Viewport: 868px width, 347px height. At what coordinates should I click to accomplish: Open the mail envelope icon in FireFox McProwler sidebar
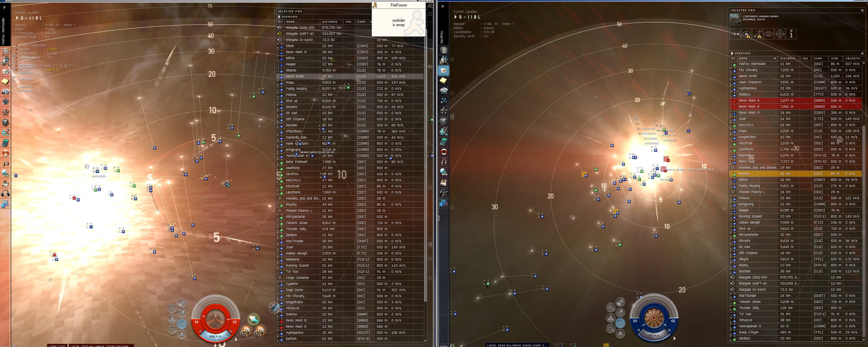pyautogui.click(x=5, y=72)
